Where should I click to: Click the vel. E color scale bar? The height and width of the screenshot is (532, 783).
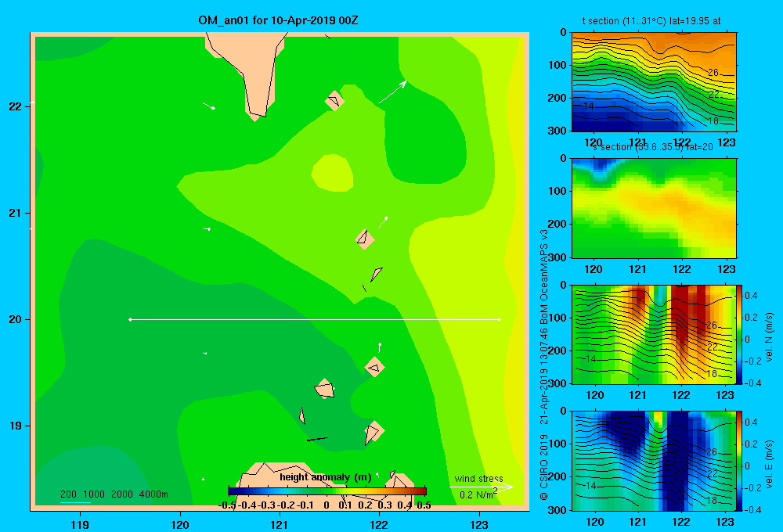tap(740, 461)
